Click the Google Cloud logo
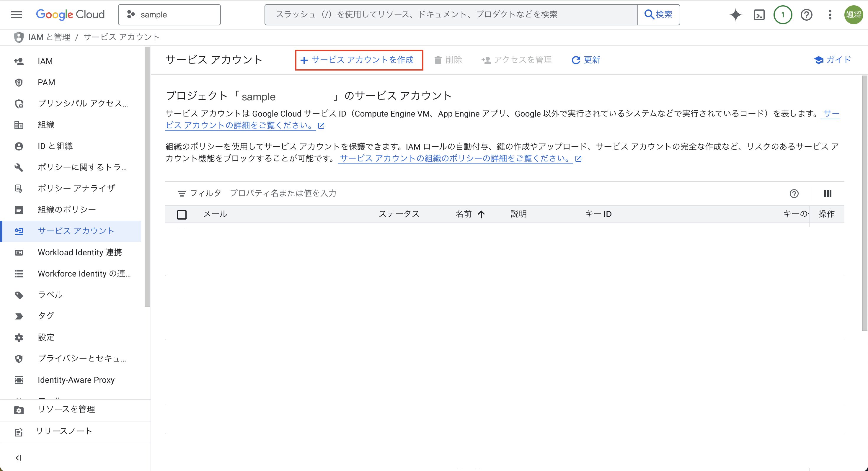Viewport: 868px width, 471px height. click(x=71, y=14)
